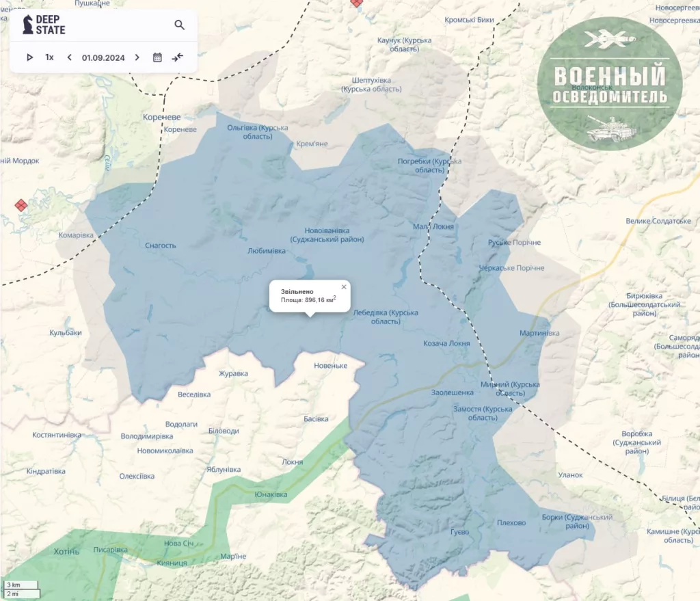Image resolution: width=700 pixels, height=601 pixels.
Task: Open the calendar date picker icon
Action: tap(157, 57)
